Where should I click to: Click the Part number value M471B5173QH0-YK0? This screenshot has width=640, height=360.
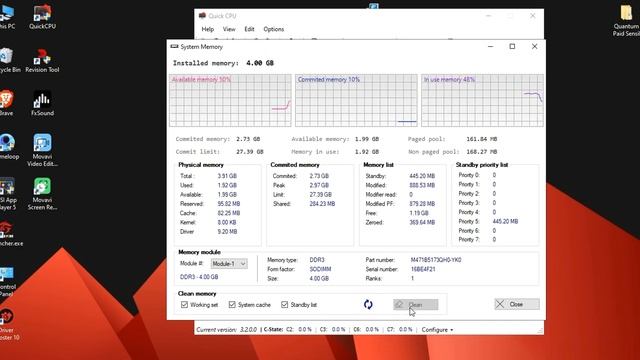[x=436, y=260]
